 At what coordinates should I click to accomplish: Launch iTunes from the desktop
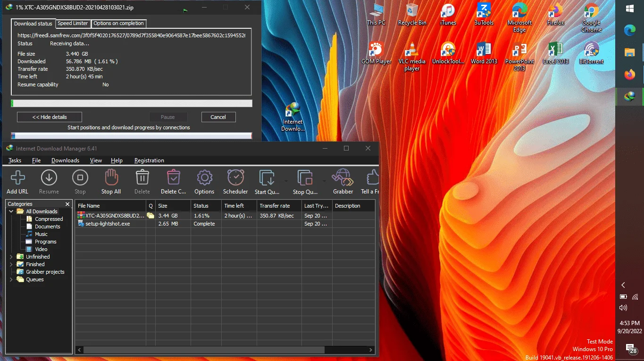pyautogui.click(x=448, y=14)
